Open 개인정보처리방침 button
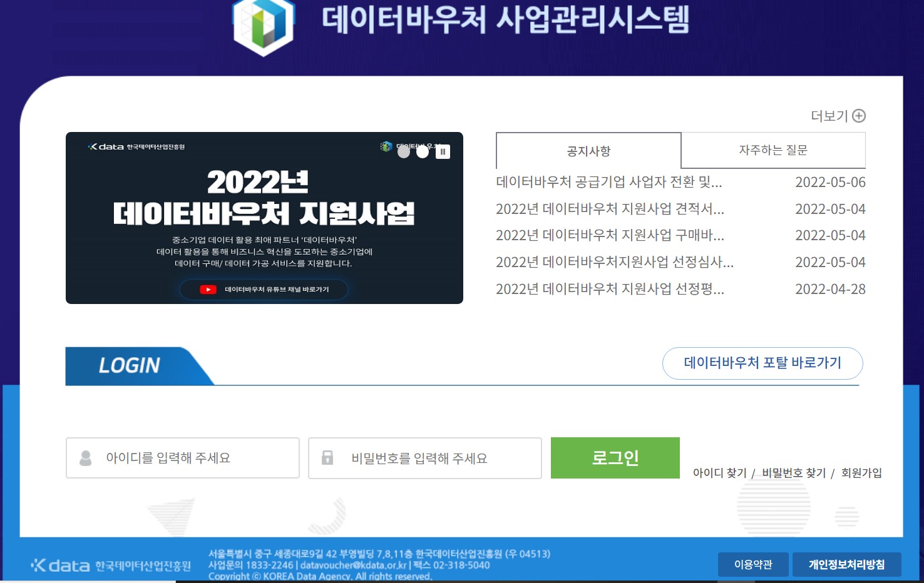924x583 pixels. point(847,564)
